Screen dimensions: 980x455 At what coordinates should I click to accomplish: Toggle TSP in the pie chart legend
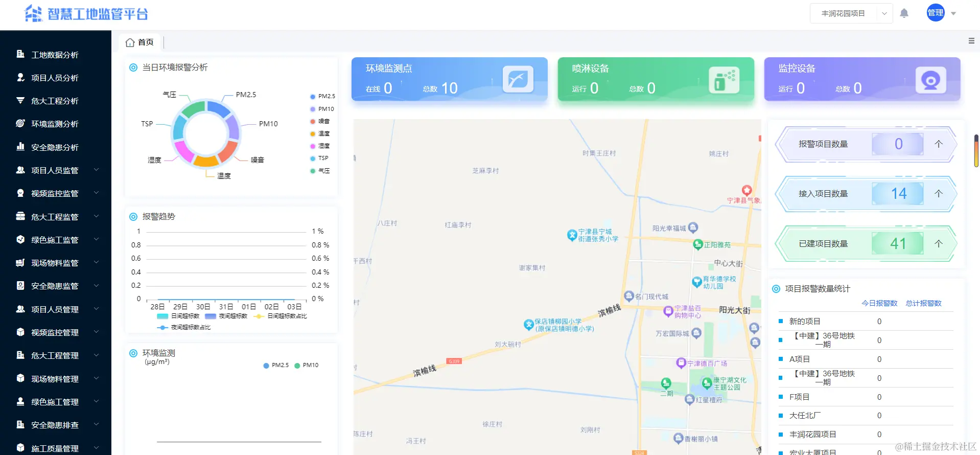tap(319, 158)
